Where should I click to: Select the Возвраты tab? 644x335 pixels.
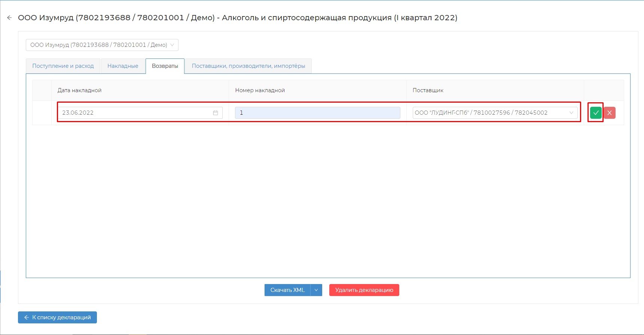click(x=165, y=66)
